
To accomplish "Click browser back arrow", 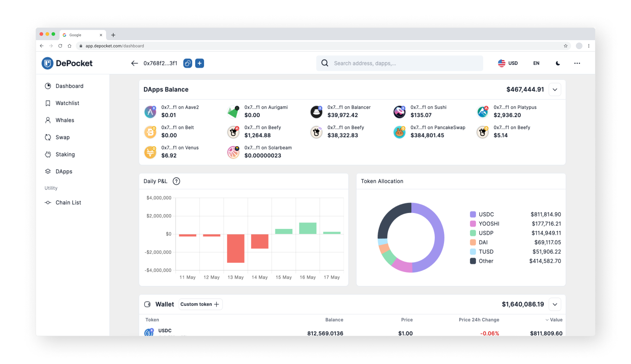I will pyautogui.click(x=42, y=46).
